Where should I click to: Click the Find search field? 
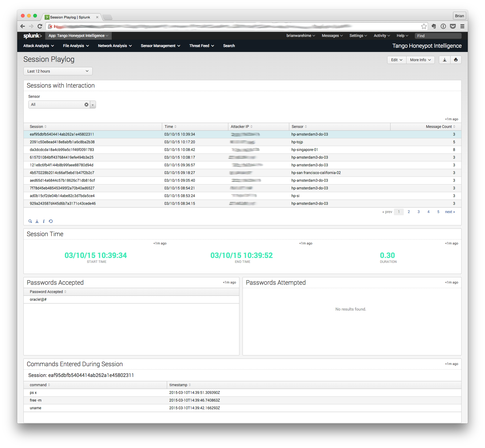438,36
